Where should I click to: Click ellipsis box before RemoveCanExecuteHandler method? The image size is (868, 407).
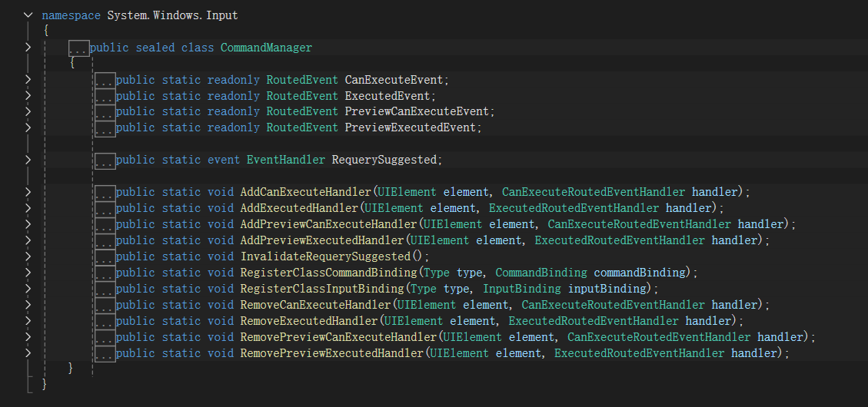click(x=105, y=306)
